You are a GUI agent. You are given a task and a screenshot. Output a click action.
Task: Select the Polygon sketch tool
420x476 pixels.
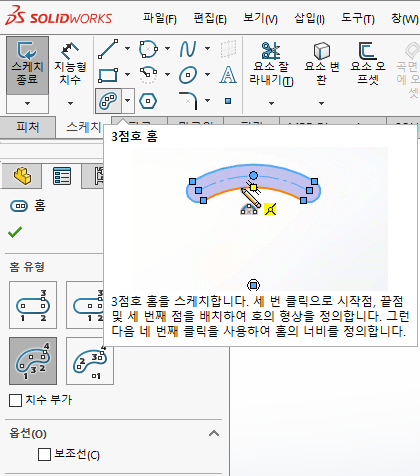click(148, 101)
